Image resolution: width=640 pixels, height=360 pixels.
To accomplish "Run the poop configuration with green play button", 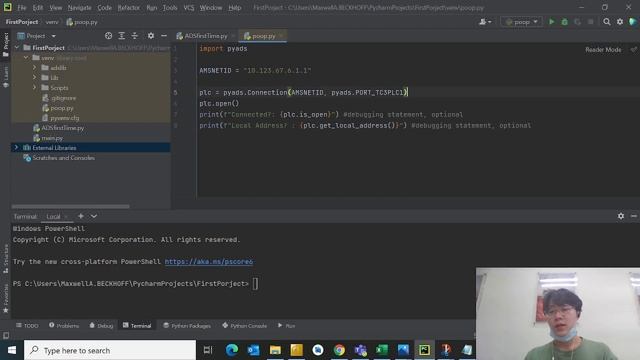I will (551, 22).
